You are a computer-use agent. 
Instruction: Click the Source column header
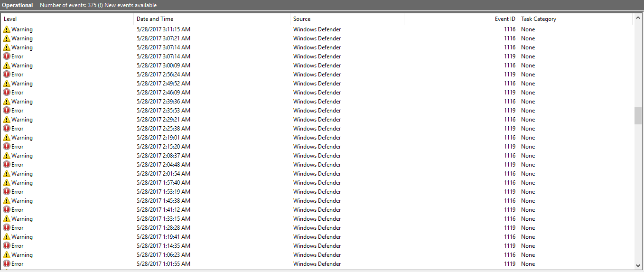coord(346,19)
